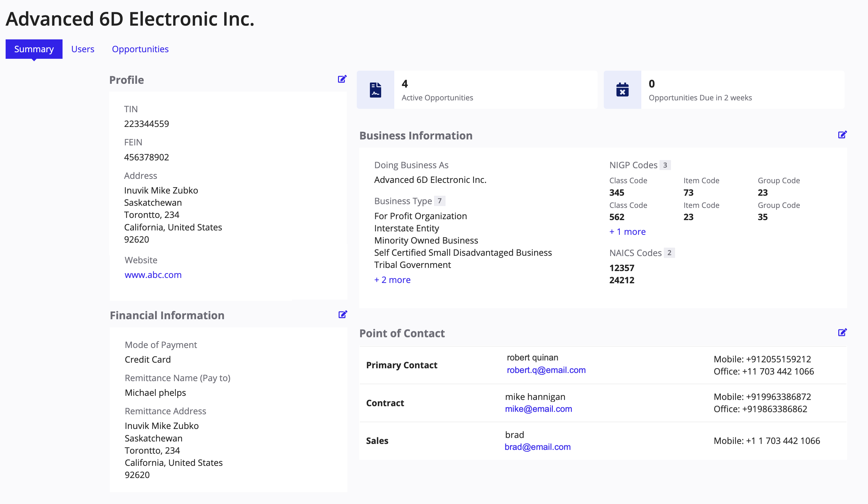The height and width of the screenshot is (504, 868).
Task: Open the website www.abc.com
Action: [153, 275]
